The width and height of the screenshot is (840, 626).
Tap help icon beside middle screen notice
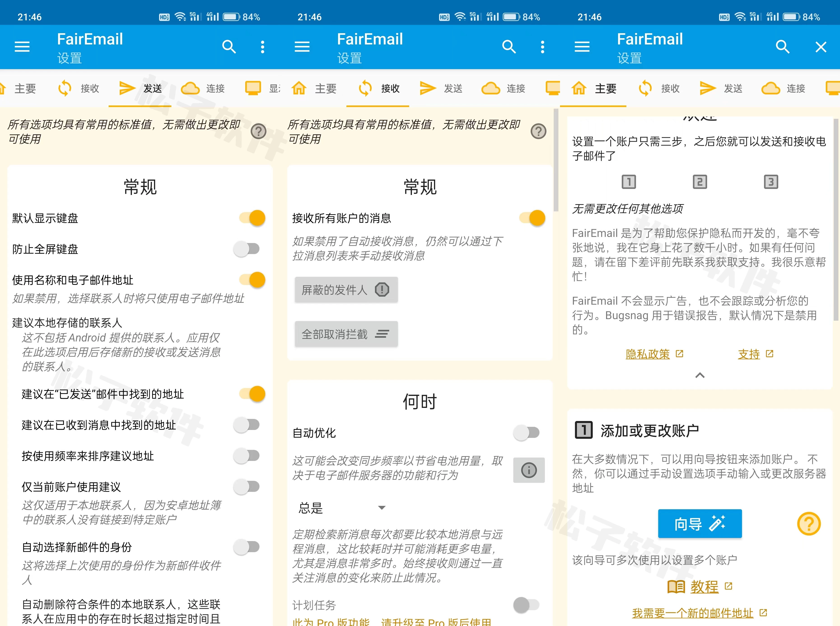pos(538,131)
